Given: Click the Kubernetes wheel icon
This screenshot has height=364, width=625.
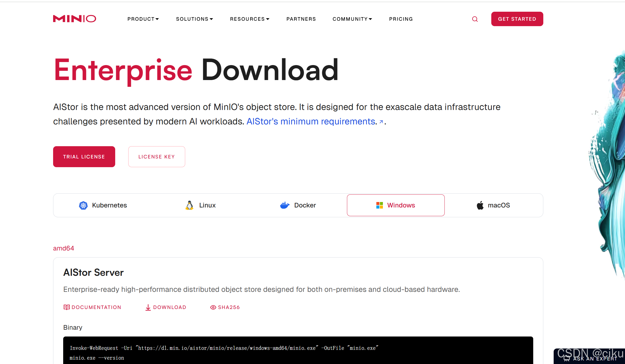Looking at the screenshot, I should pyautogui.click(x=83, y=205).
